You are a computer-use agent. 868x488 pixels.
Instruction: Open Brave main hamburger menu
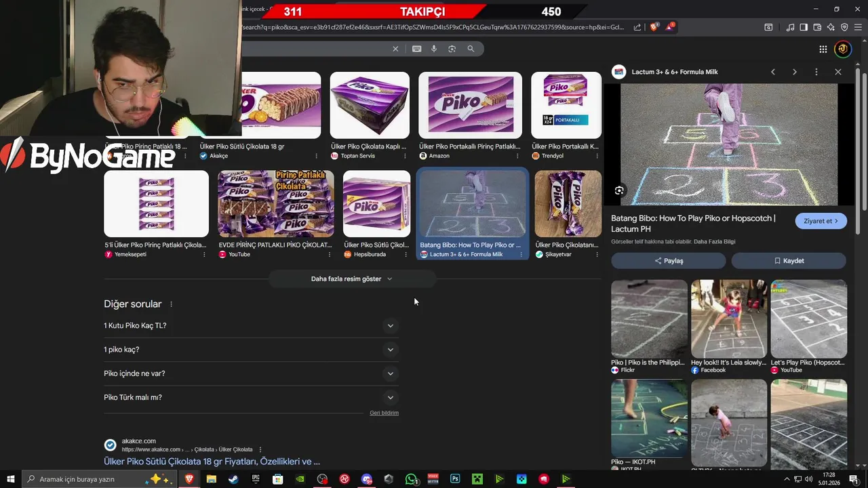coord(858,27)
